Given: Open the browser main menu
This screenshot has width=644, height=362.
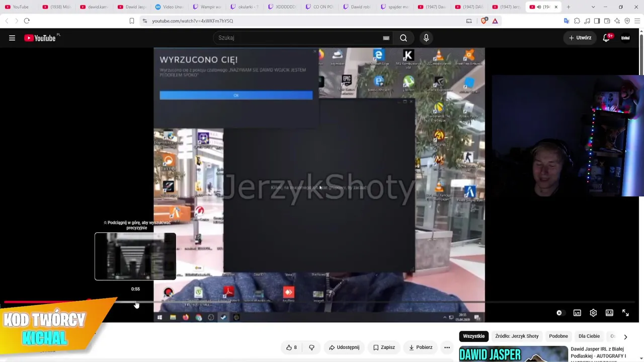Looking at the screenshot, I should tap(637, 21).
